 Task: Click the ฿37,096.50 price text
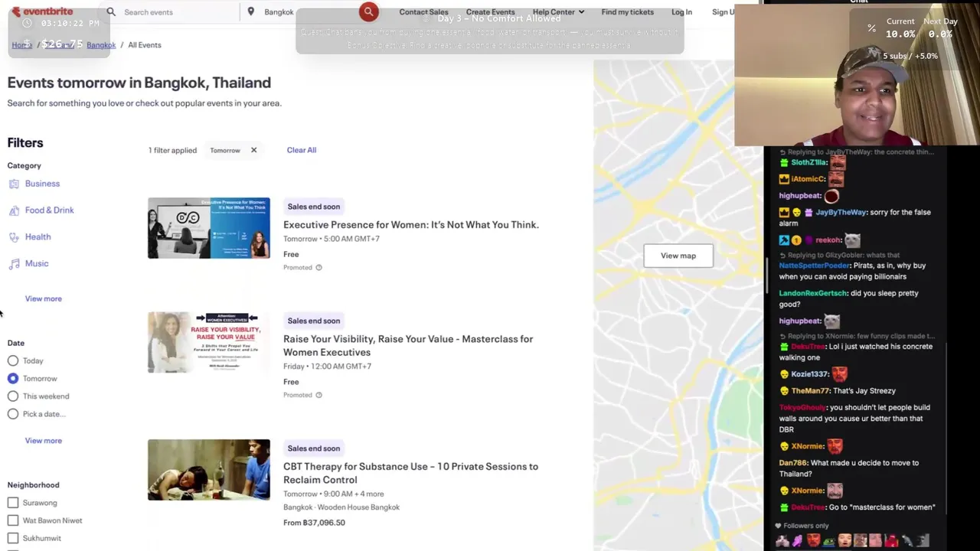pyautogui.click(x=314, y=523)
